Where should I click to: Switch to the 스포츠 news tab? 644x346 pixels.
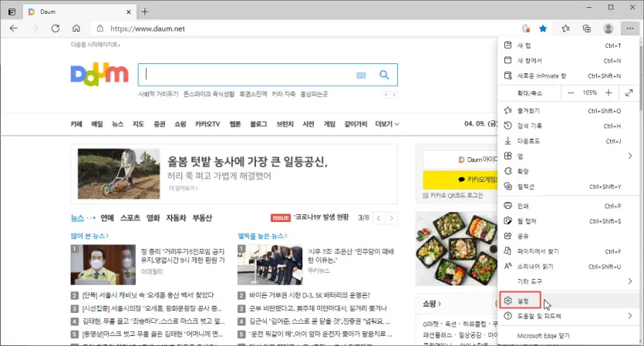[x=130, y=218]
